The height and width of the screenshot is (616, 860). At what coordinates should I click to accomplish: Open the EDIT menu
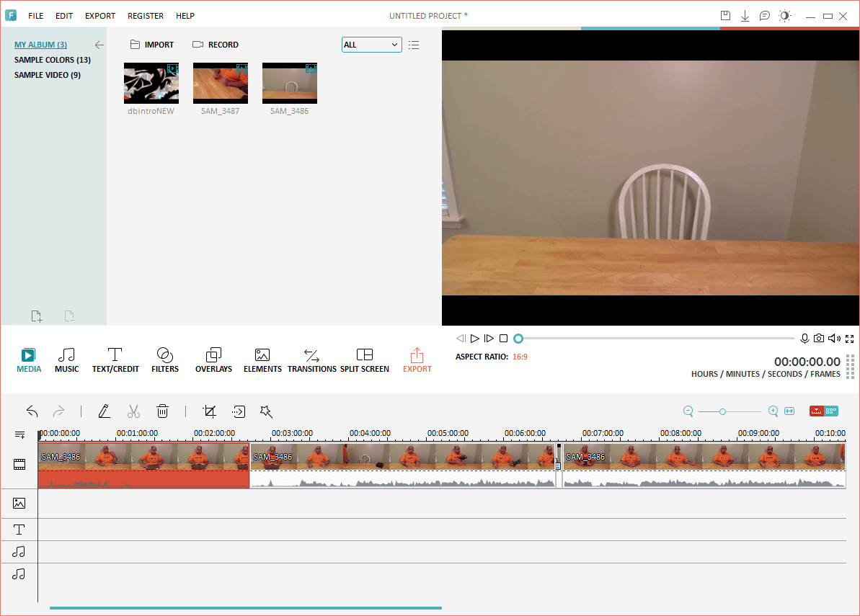64,16
